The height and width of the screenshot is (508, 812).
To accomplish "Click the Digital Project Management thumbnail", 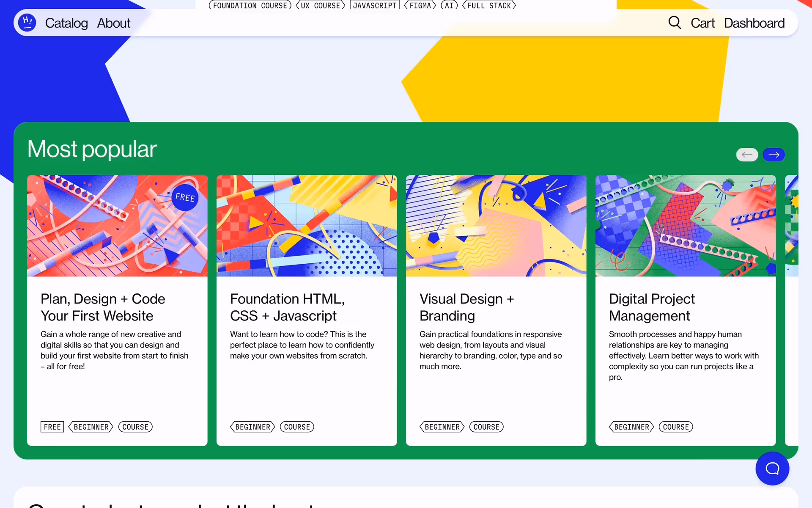I will (685, 226).
